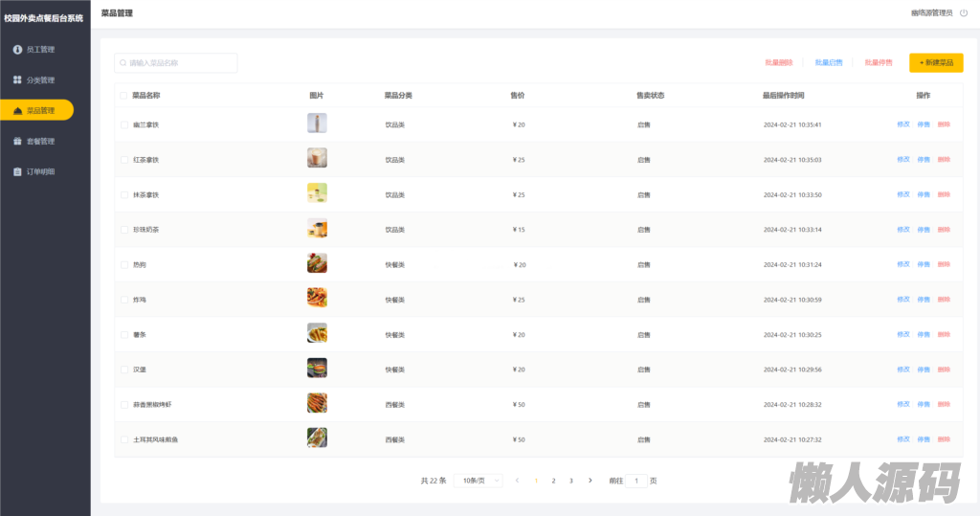Viewport: 980px width, 516px height.
Task: Select the 菜品管理 menu item
Action: [x=37, y=110]
